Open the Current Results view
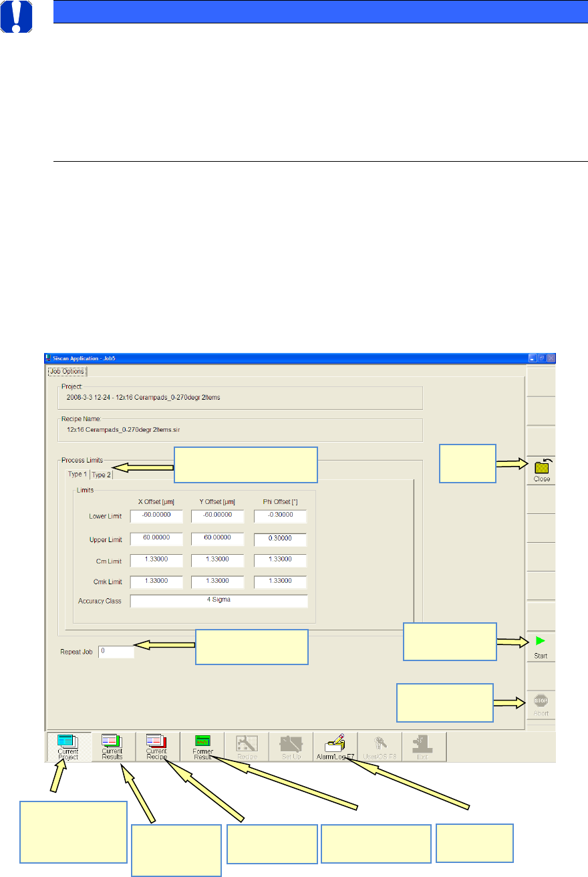 tap(112, 747)
